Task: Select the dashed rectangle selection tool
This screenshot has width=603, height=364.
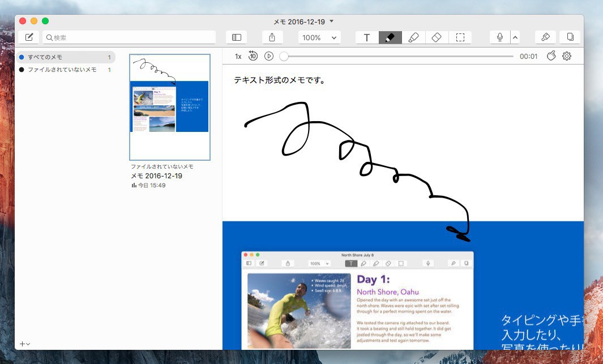Action: pos(460,37)
